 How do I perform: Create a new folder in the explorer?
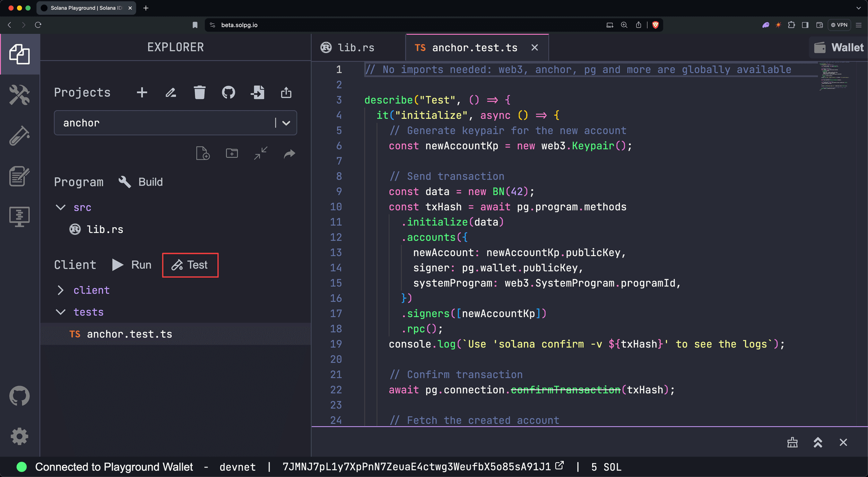(231, 153)
